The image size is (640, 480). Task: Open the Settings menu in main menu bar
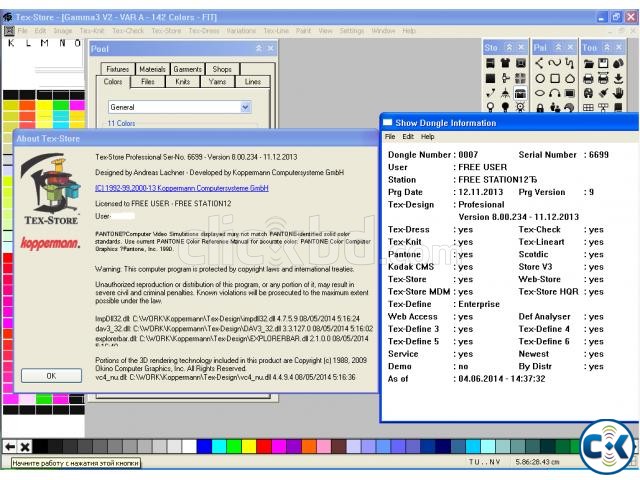[351, 31]
